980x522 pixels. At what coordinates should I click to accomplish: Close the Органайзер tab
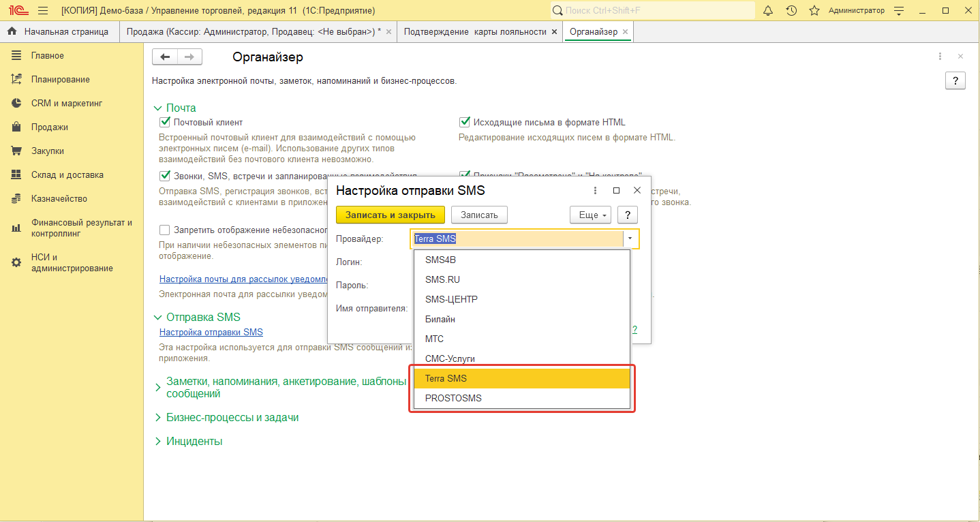pos(625,32)
